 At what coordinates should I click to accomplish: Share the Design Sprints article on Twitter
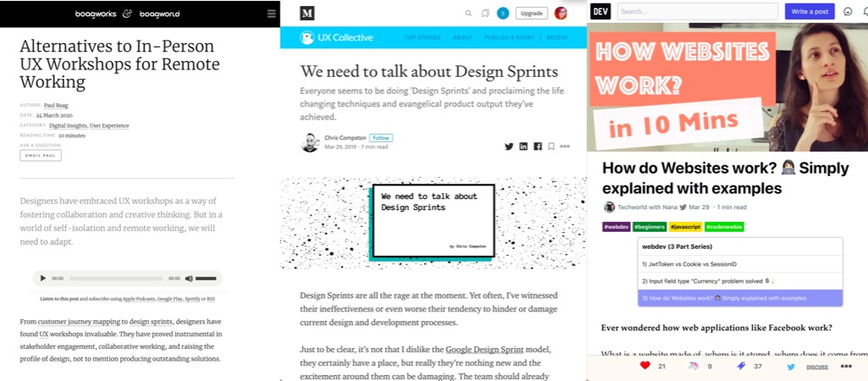[x=509, y=146]
